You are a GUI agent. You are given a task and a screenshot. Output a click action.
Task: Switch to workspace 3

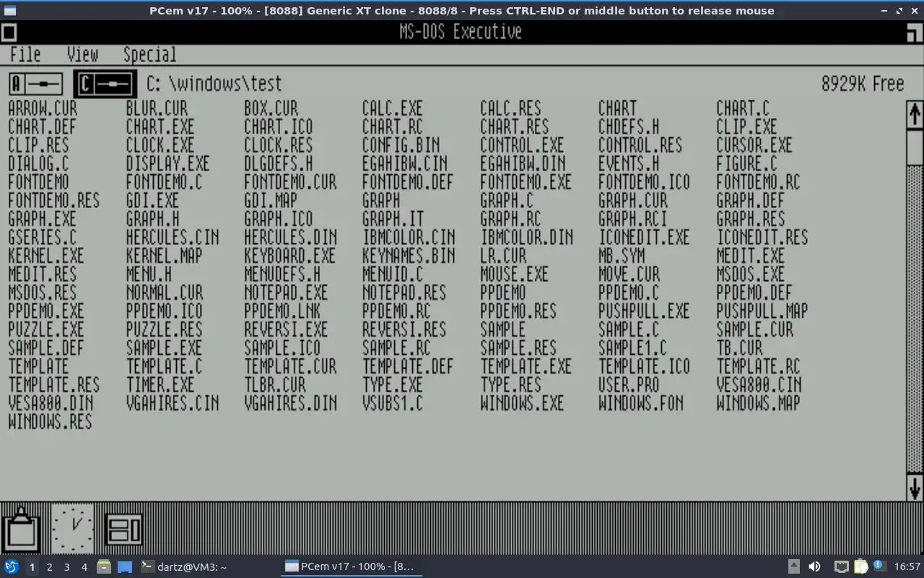point(66,567)
